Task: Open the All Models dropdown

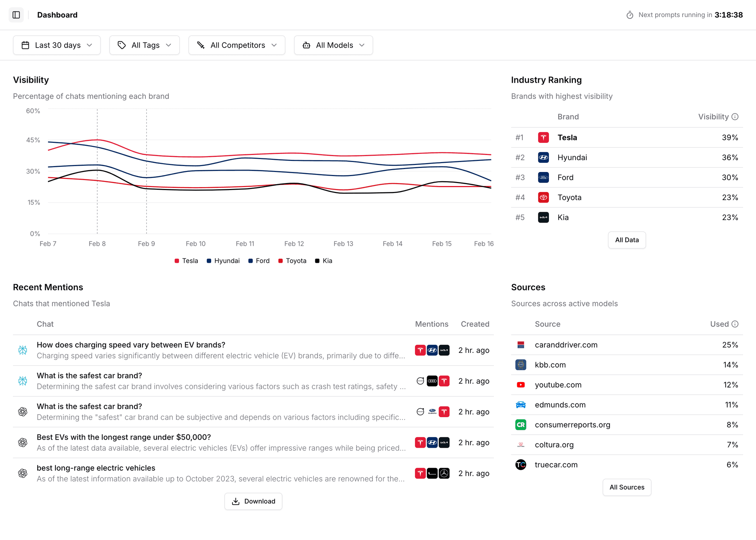Action: (333, 45)
